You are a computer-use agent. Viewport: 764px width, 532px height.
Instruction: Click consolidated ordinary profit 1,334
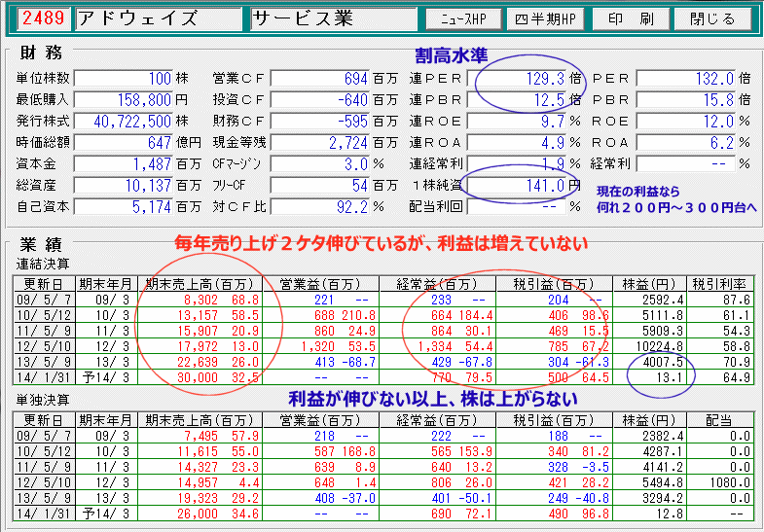pyautogui.click(x=438, y=346)
